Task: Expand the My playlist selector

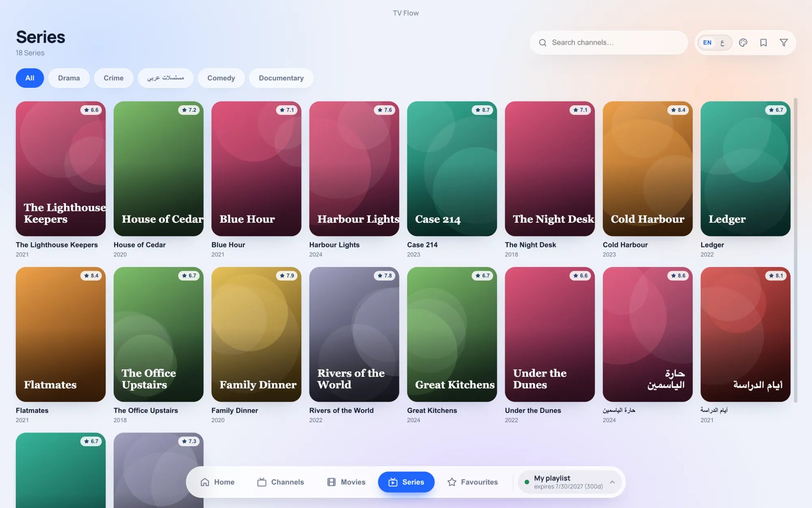Action: click(569, 482)
